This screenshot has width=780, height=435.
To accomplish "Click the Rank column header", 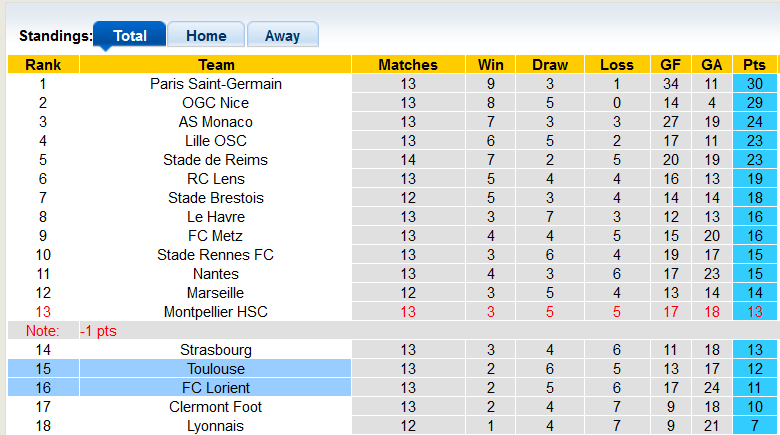I will 43,65.
